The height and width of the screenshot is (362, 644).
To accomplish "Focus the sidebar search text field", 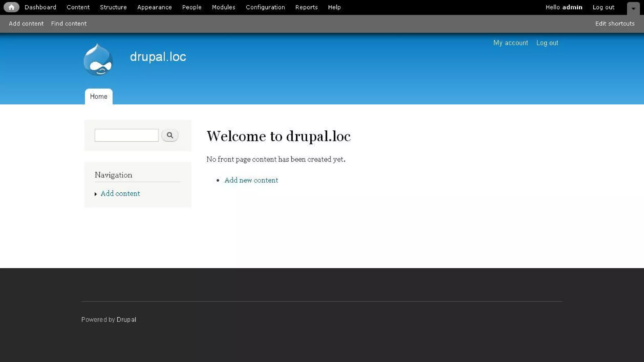I will 126,135.
